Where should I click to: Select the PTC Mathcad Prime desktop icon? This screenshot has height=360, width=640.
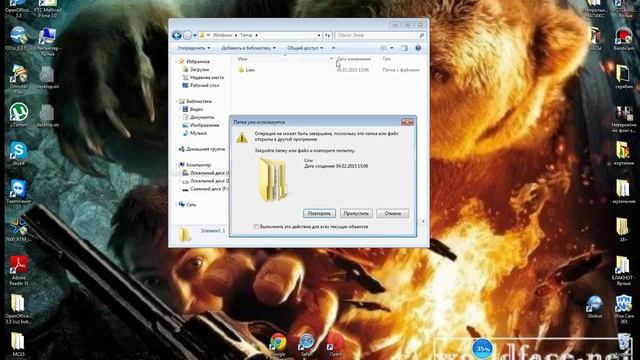pyautogui.click(x=47, y=9)
